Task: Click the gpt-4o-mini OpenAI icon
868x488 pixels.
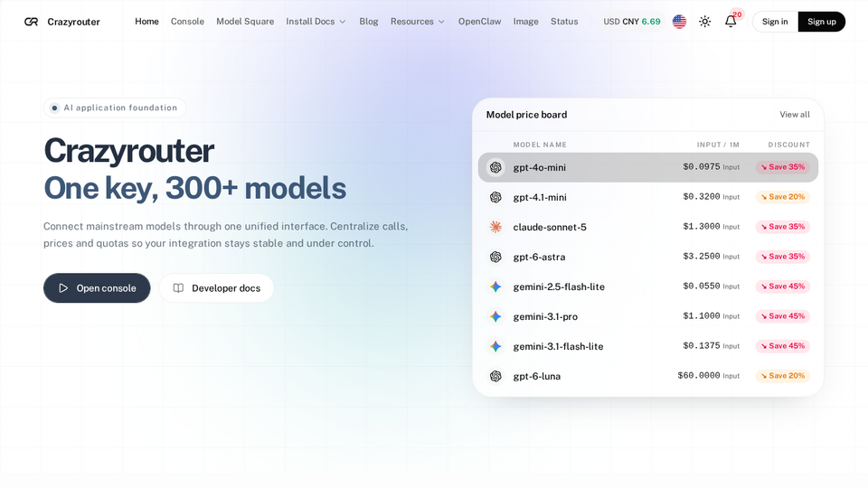Action: click(495, 167)
